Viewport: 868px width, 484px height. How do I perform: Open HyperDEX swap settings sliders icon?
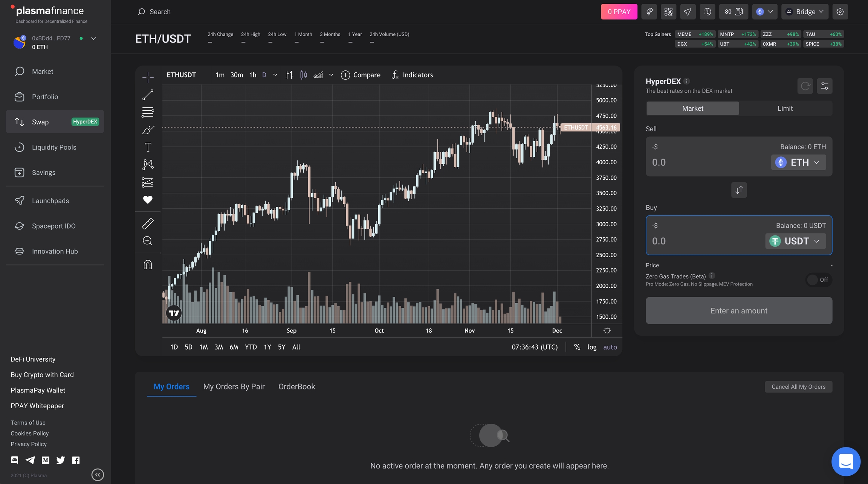click(824, 86)
